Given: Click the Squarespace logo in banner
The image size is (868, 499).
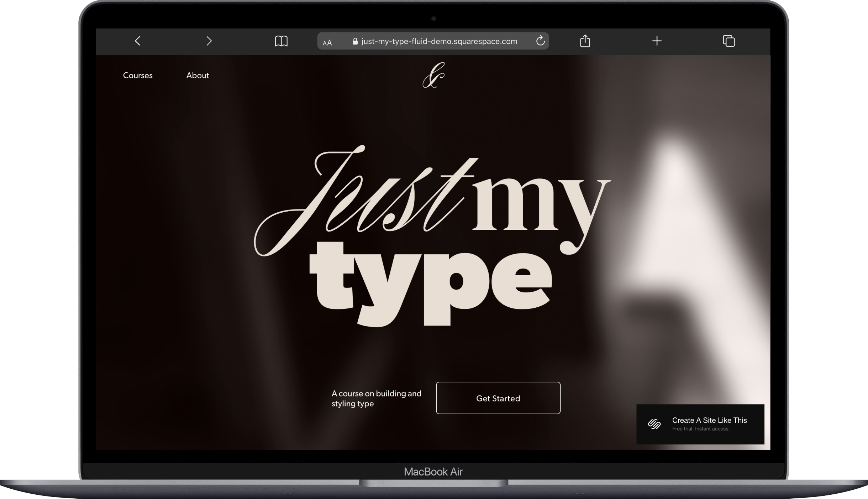Looking at the screenshot, I should (654, 424).
